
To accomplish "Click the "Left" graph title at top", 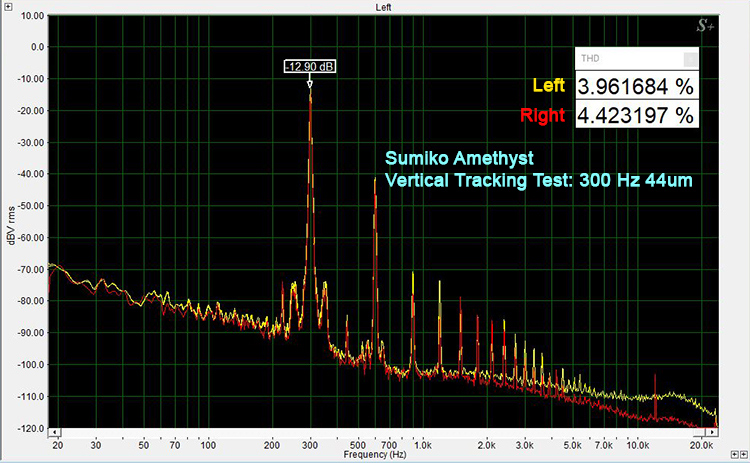I will point(383,7).
